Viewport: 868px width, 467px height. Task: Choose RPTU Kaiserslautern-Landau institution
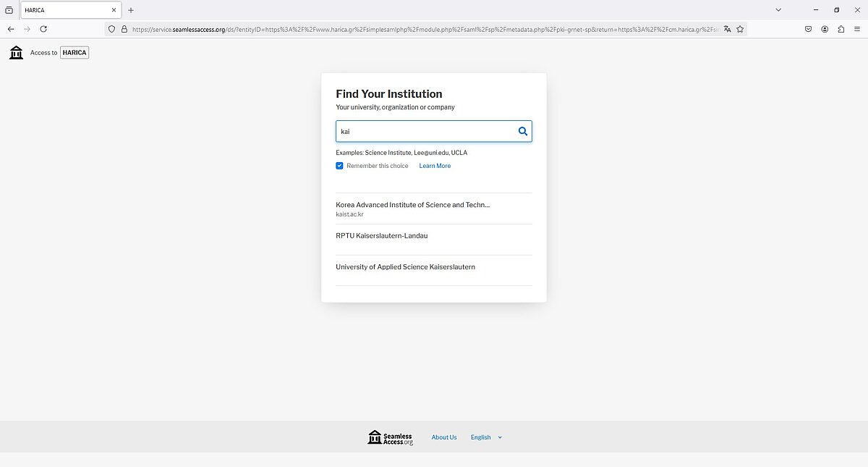click(x=434, y=240)
